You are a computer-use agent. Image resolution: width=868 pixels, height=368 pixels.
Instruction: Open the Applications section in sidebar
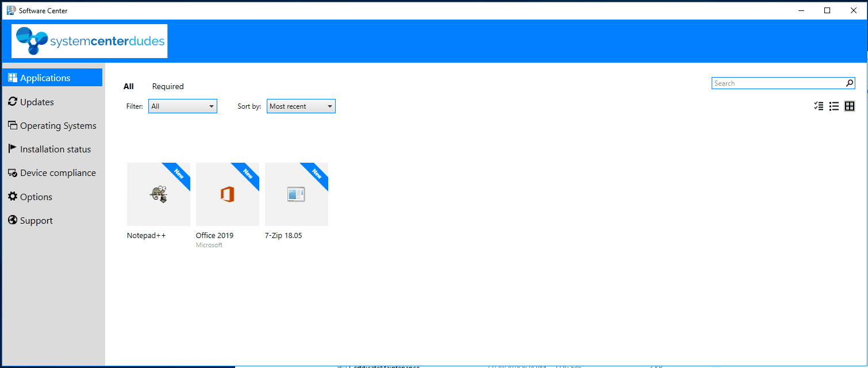click(x=52, y=78)
